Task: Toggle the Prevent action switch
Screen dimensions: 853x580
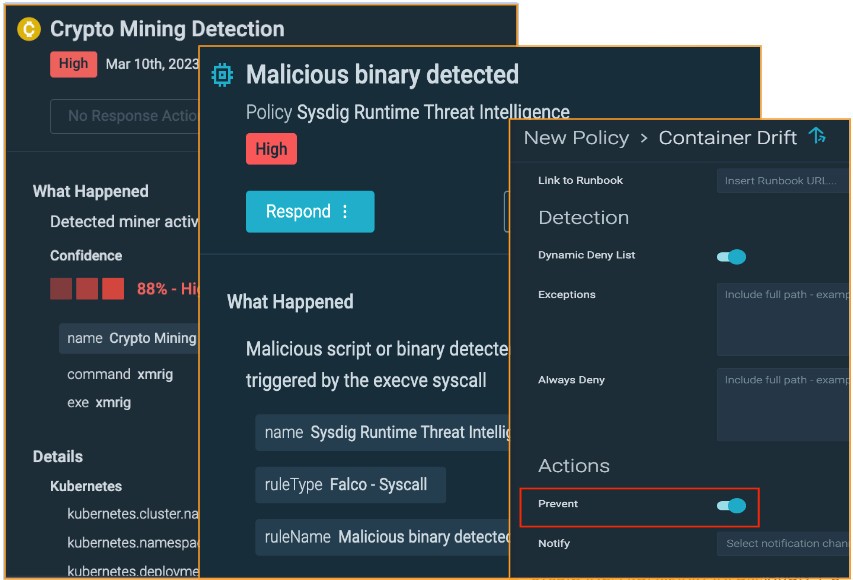Action: 731,505
